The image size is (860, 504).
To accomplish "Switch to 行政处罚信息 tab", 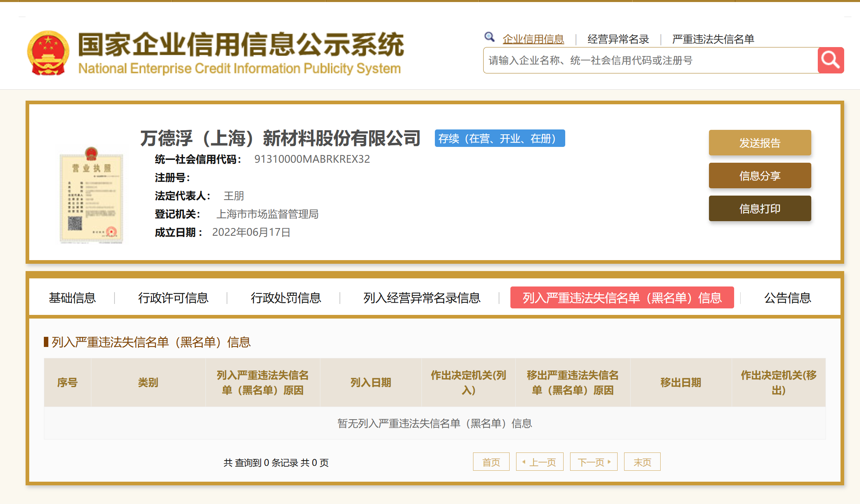I will [x=286, y=298].
